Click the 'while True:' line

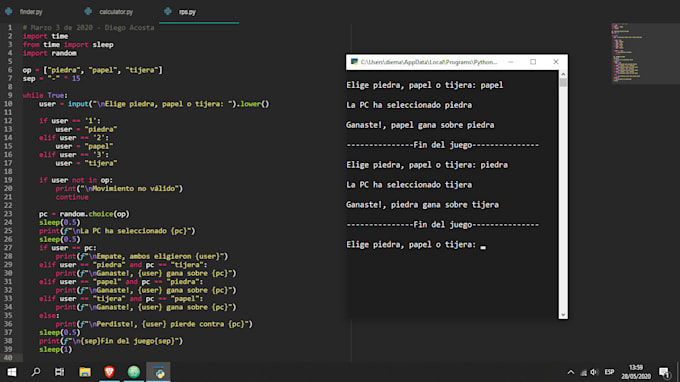click(x=45, y=95)
